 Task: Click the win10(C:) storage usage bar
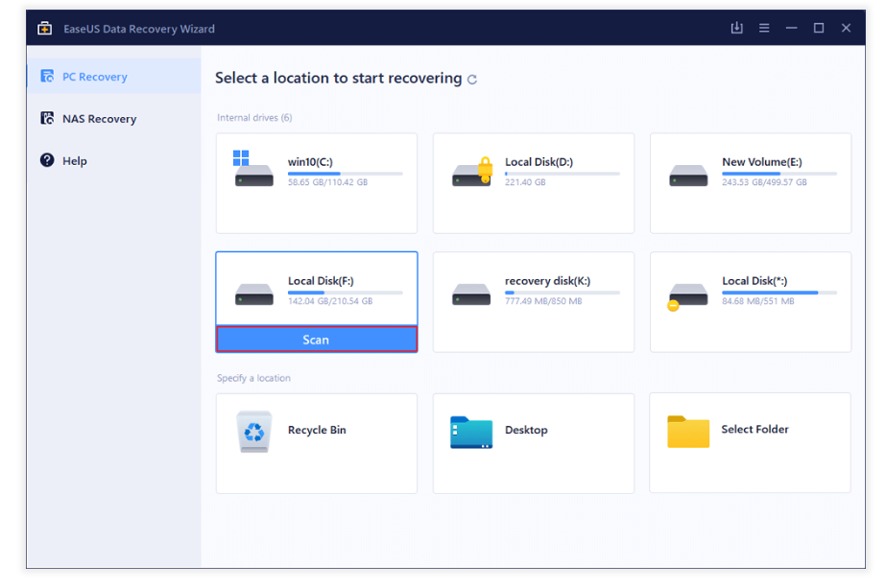(x=345, y=174)
